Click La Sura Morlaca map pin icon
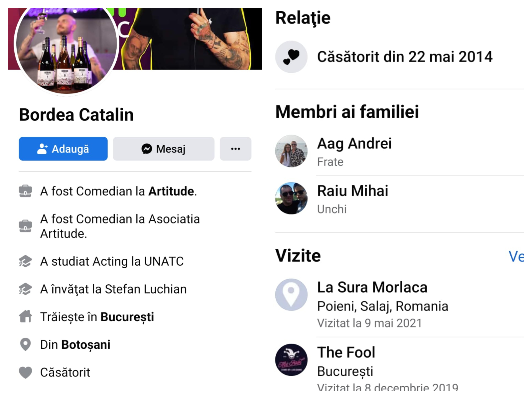 click(291, 295)
